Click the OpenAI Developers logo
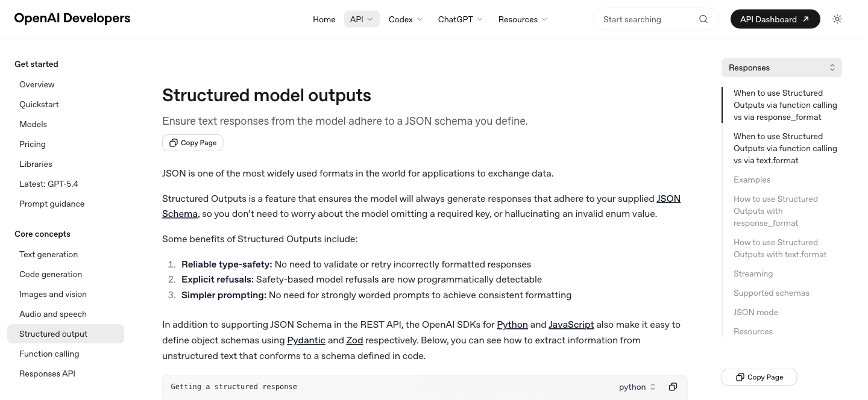The height and width of the screenshot is (400, 868). 72,18
